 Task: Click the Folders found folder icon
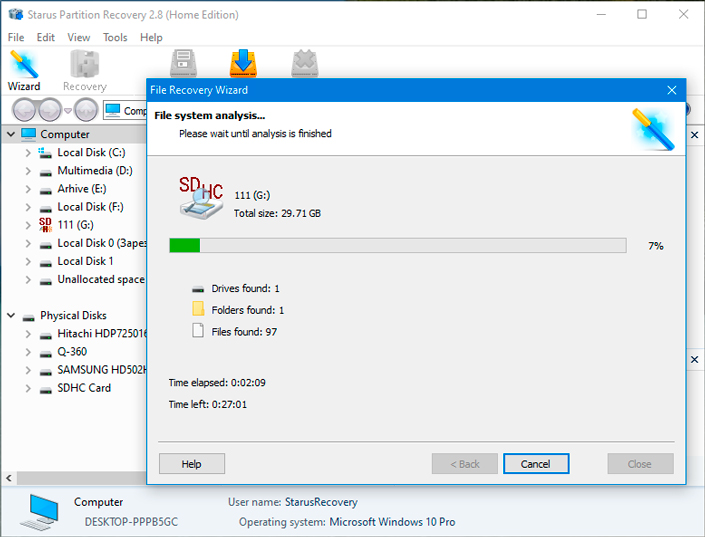click(x=198, y=309)
